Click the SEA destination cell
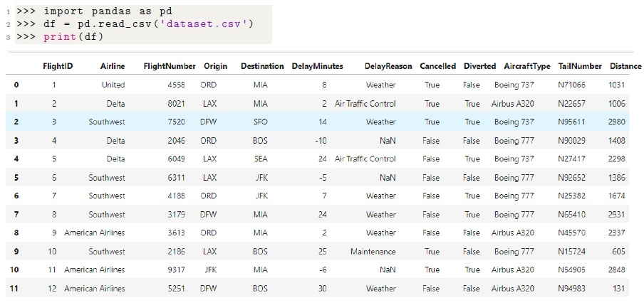Image resolution: width=644 pixels, height=303 pixels. tap(261, 159)
